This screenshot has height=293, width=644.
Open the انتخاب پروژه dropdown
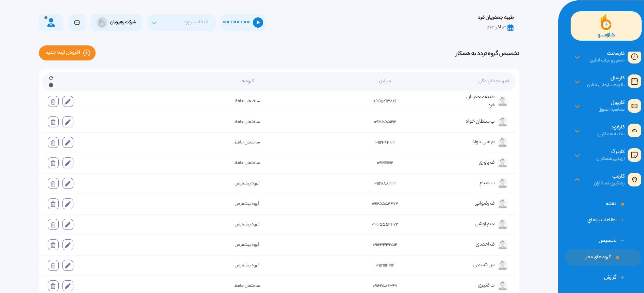tap(181, 23)
